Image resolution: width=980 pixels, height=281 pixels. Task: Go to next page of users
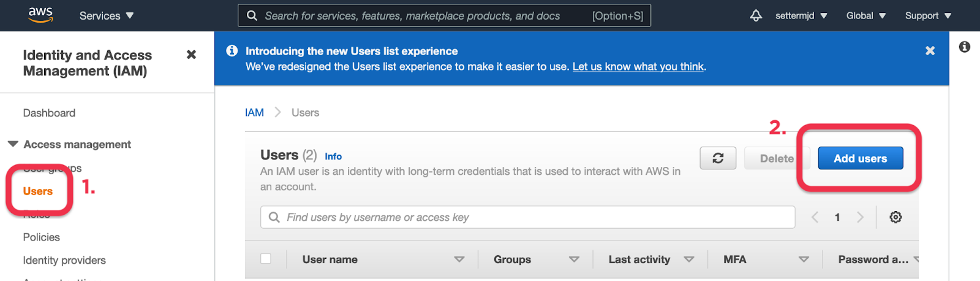[x=860, y=217]
